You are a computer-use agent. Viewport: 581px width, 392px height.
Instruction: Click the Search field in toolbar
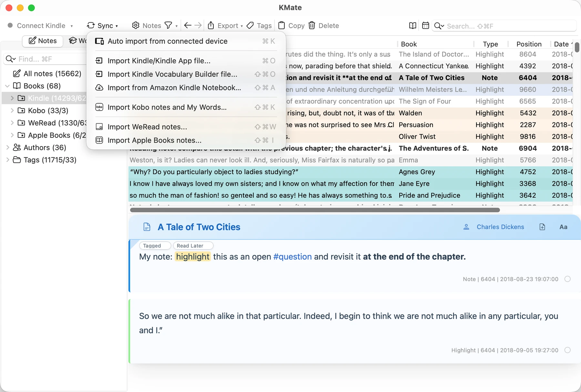coord(504,26)
